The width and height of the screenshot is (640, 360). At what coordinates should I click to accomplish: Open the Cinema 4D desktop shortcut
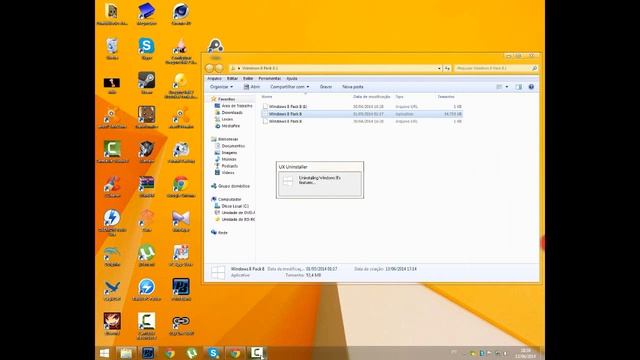pyautogui.click(x=181, y=13)
